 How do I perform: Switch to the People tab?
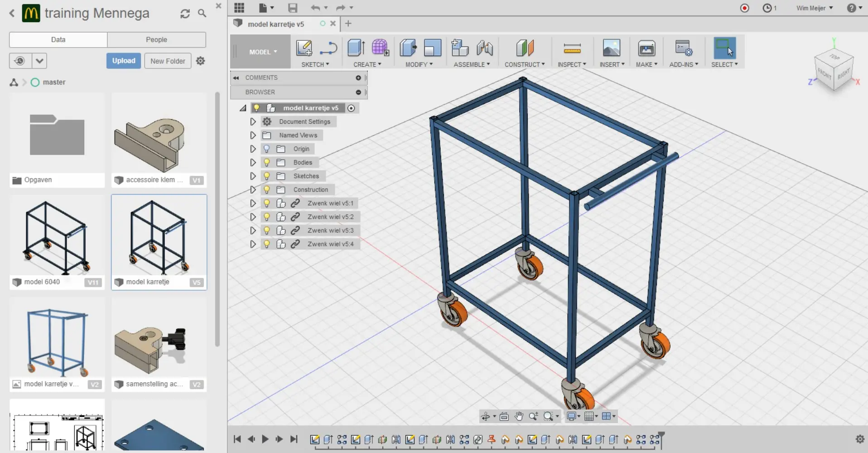[156, 39]
